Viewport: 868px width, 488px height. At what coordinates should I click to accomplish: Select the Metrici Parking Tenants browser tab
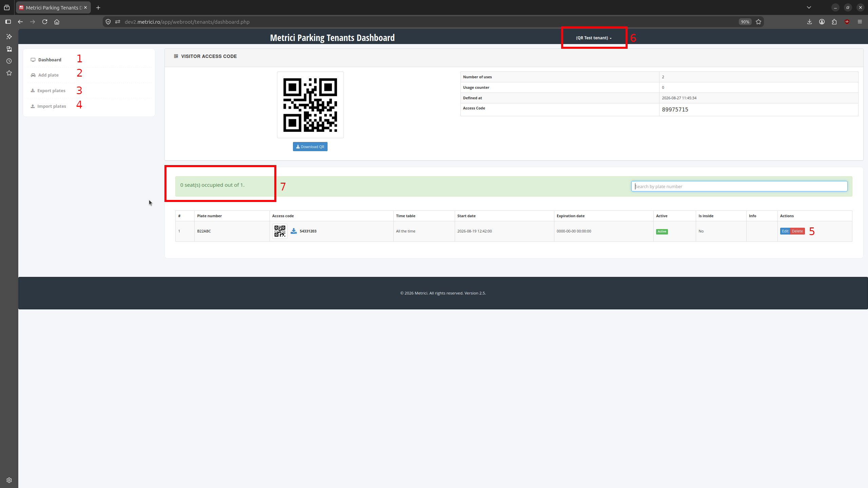click(x=53, y=7)
